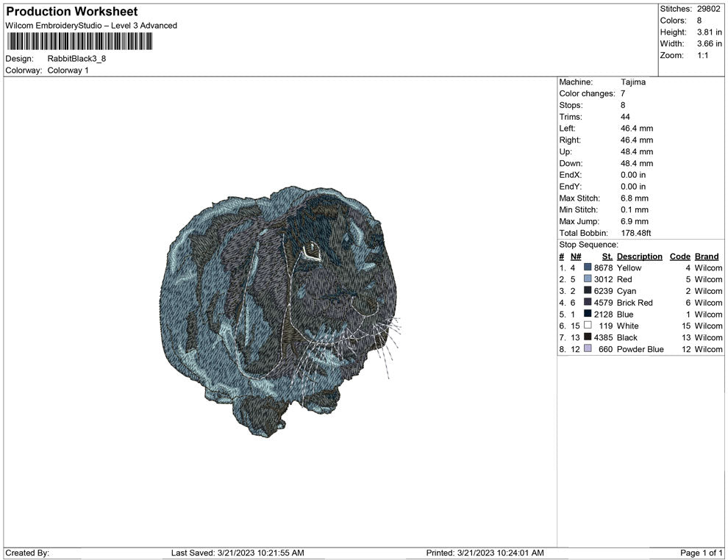The height and width of the screenshot is (560, 728).
Task: Click the Cyan thread color swatch
Action: click(588, 291)
